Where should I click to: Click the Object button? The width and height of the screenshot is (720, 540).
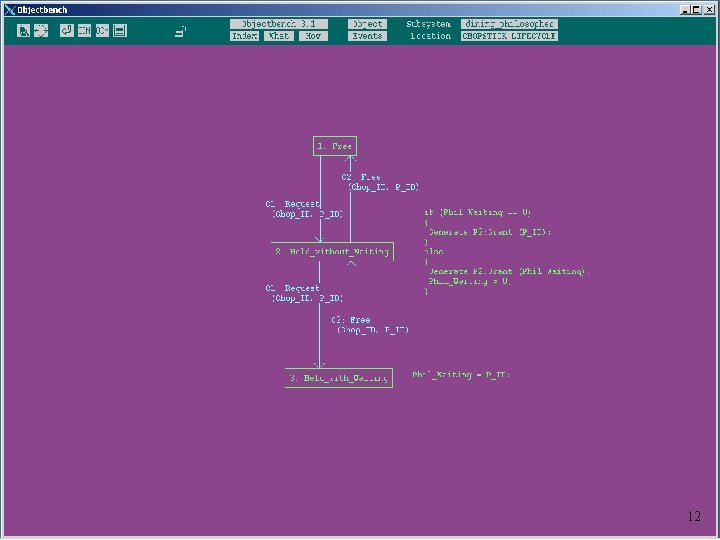pyautogui.click(x=367, y=24)
